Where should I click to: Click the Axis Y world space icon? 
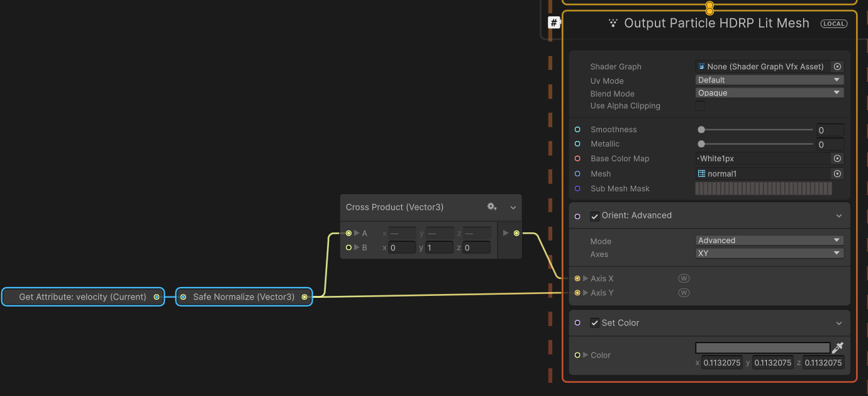pos(684,293)
